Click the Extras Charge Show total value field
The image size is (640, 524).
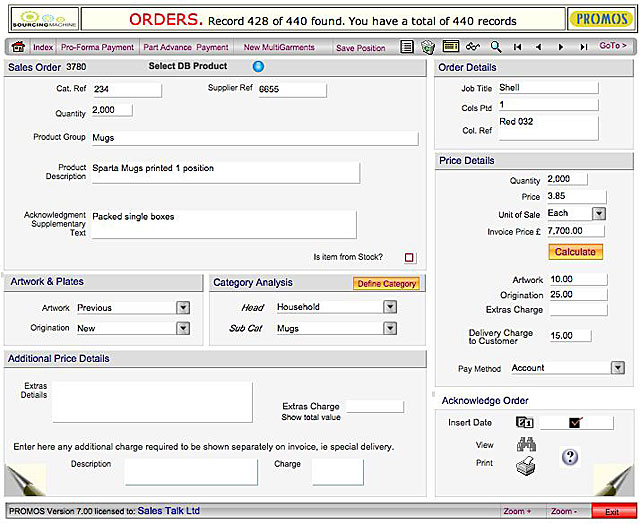click(375, 406)
